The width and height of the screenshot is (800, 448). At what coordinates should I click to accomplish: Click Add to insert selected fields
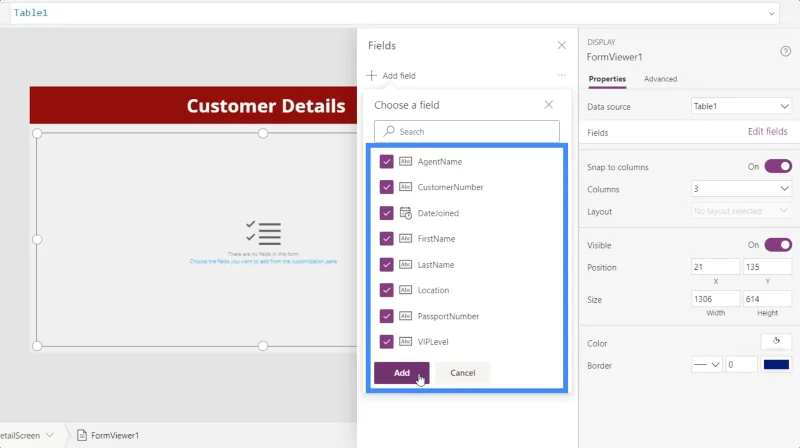click(x=402, y=373)
